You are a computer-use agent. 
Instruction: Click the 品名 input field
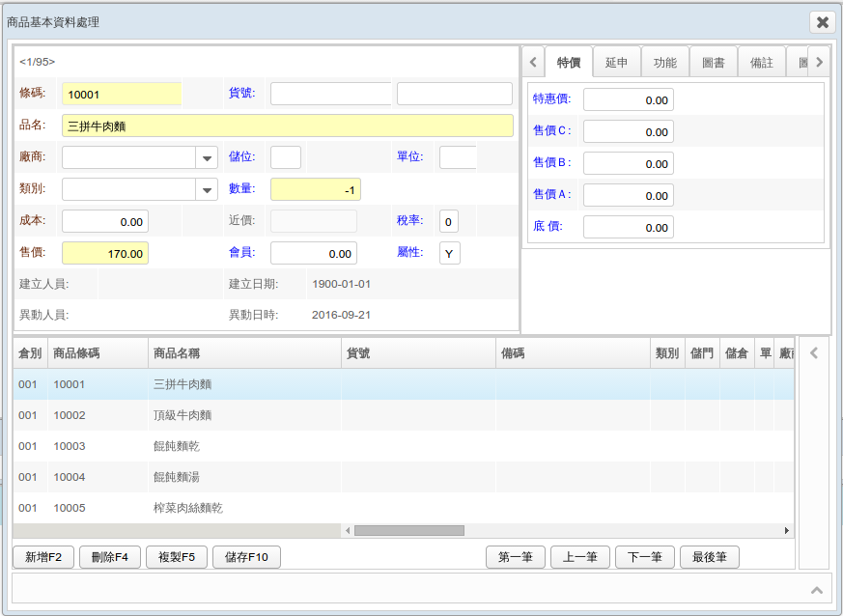288,126
